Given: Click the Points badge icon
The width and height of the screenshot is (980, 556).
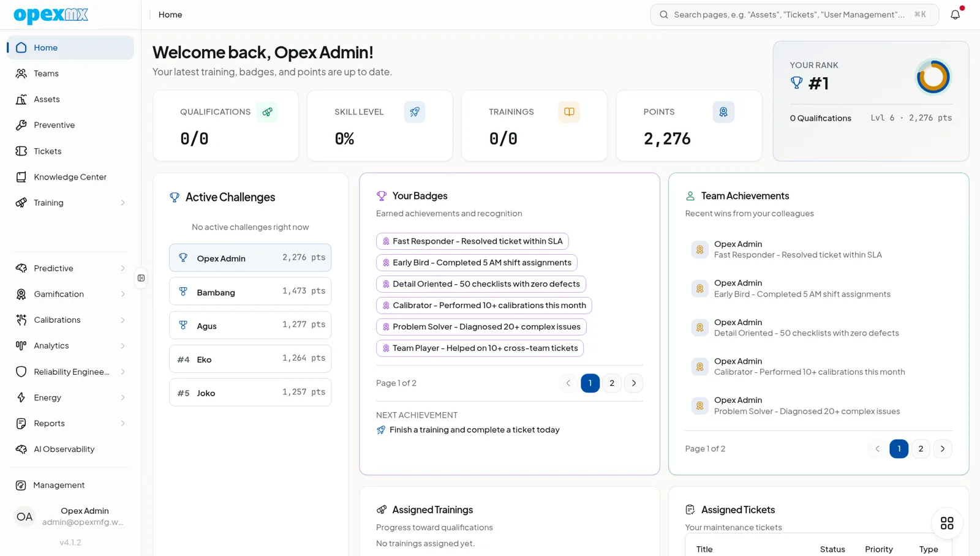Looking at the screenshot, I should point(723,112).
